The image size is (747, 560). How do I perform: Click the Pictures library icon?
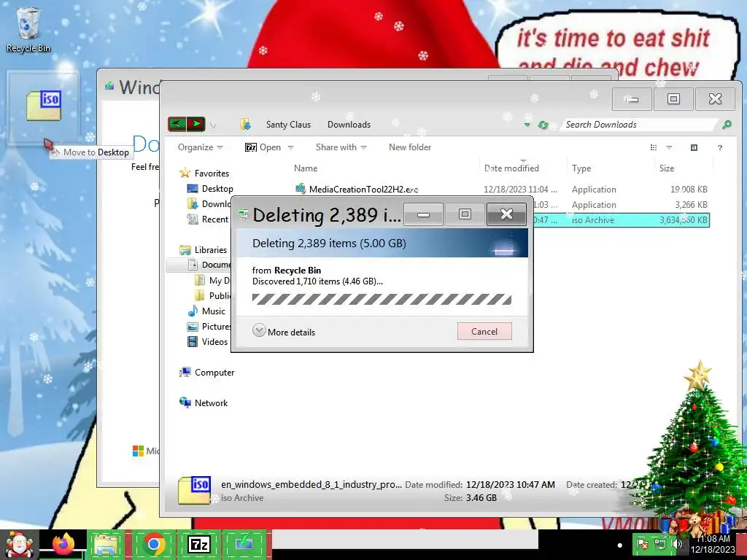pyautogui.click(x=193, y=327)
